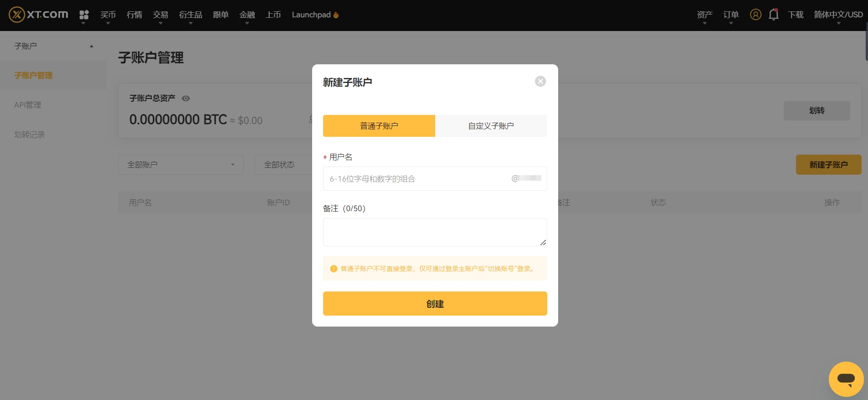
Task: Open the 行情 menu
Action: click(x=134, y=15)
